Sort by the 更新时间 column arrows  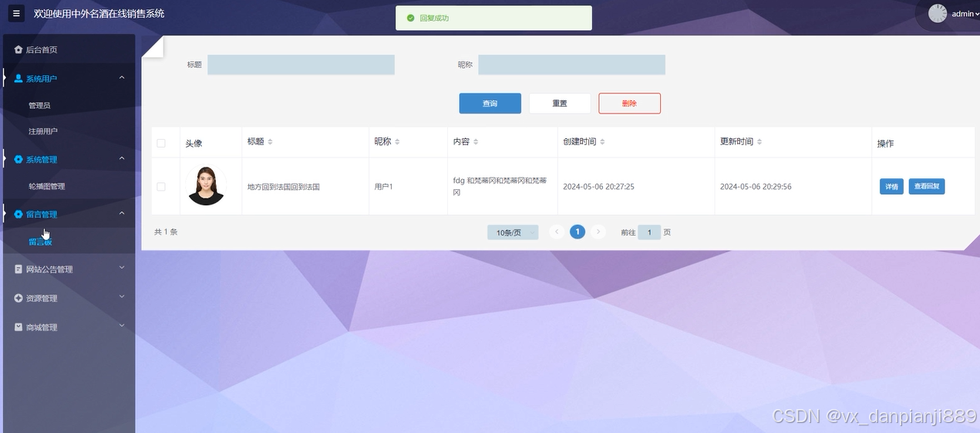click(759, 142)
